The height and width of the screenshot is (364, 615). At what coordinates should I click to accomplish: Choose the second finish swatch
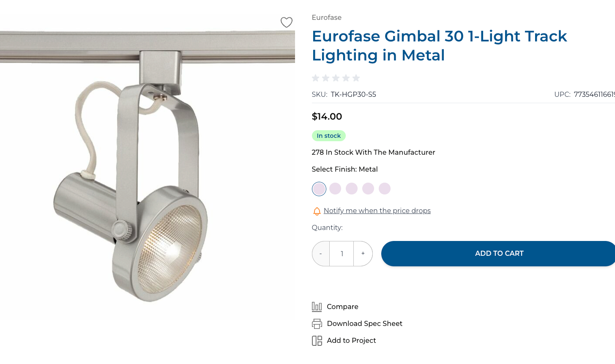[x=335, y=189]
